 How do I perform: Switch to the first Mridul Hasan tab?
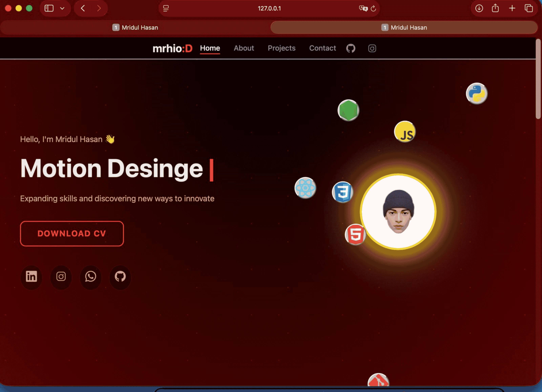(x=135, y=27)
